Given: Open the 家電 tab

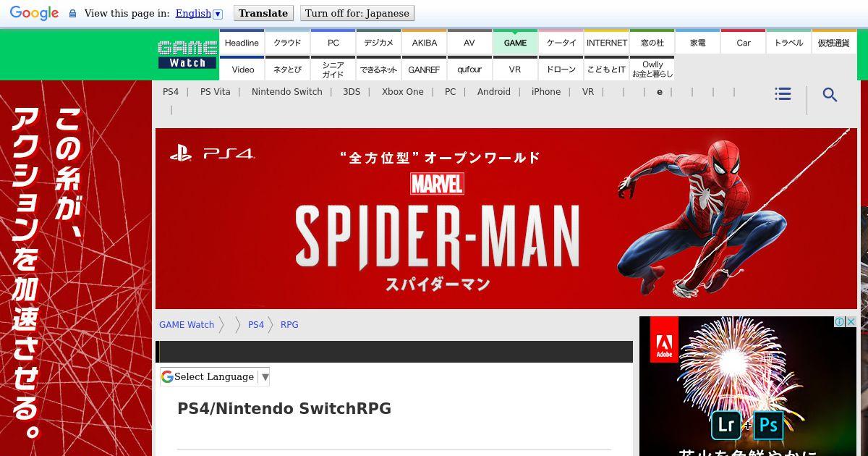Looking at the screenshot, I should (698, 43).
